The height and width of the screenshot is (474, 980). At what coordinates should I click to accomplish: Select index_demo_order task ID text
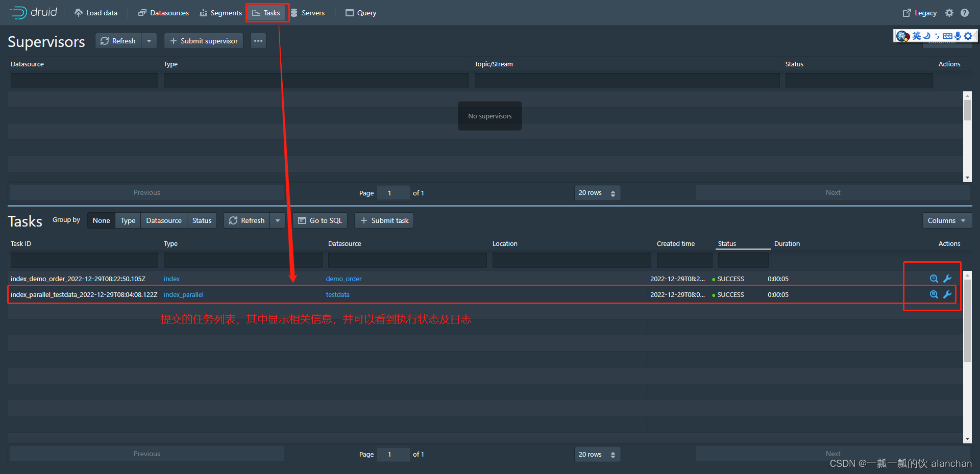pos(78,279)
